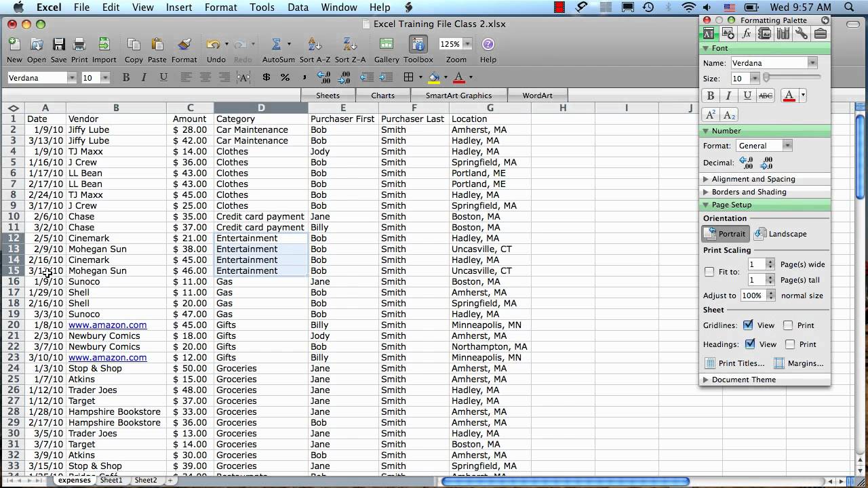868x488 pixels.
Task: Open the Object Palette tab in Toolbox
Action: click(728, 33)
